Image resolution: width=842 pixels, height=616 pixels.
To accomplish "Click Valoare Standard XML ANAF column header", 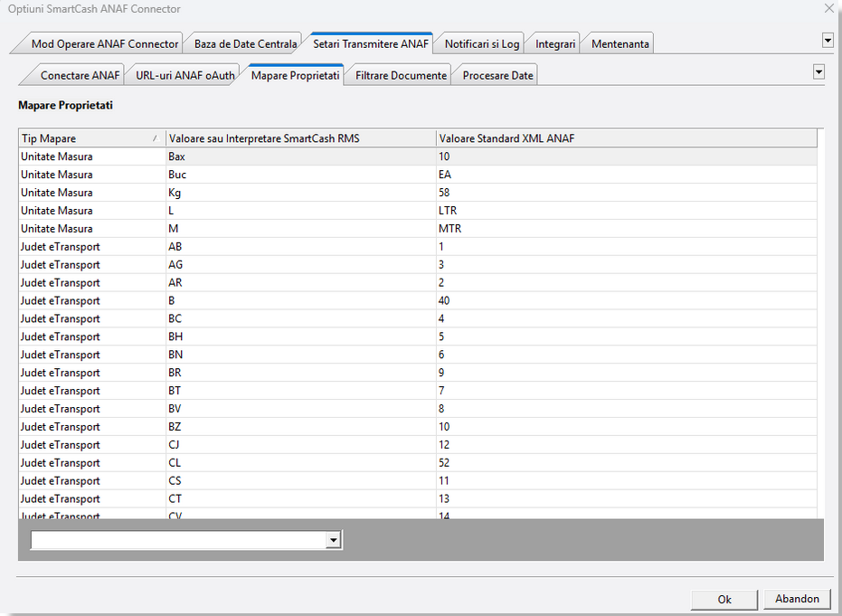I will [627, 138].
